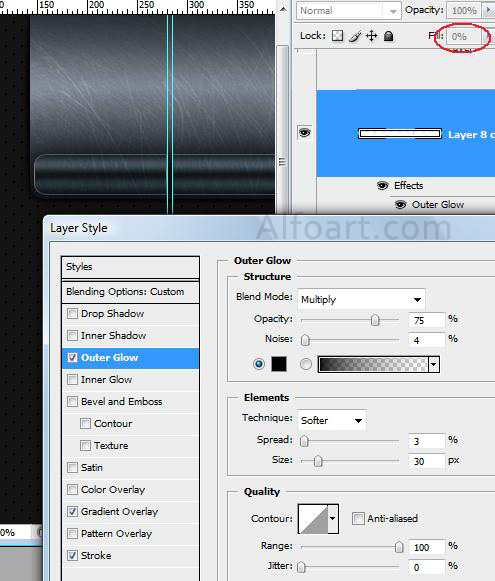Select the solid color glow radio button
The image size is (495, 581).
tap(259, 364)
